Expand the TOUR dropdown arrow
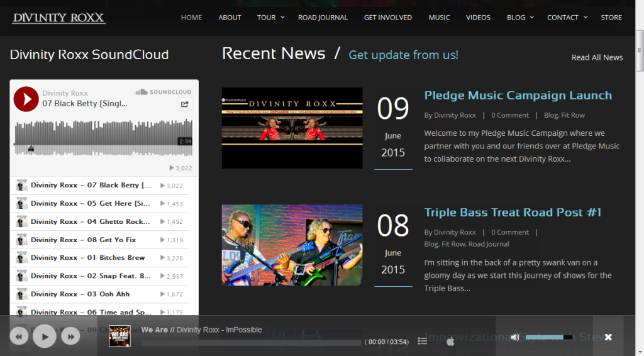Screen dimensions: 644x356 pos(282,17)
